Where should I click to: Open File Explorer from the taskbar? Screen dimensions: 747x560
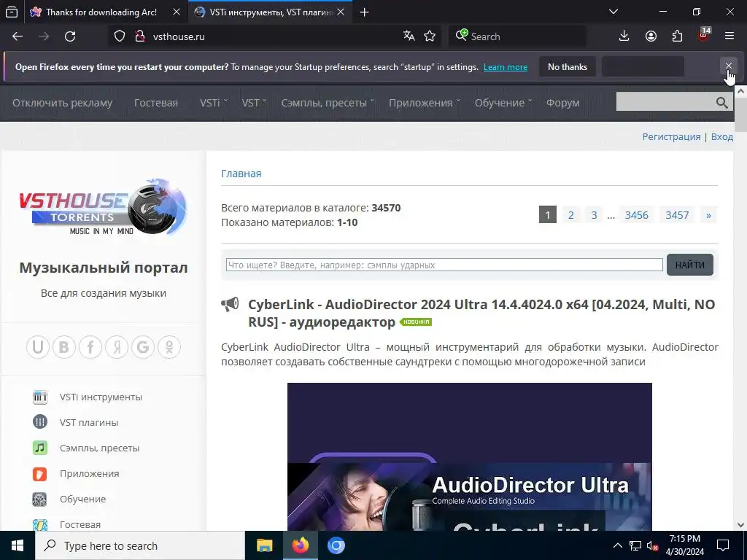tap(264, 545)
